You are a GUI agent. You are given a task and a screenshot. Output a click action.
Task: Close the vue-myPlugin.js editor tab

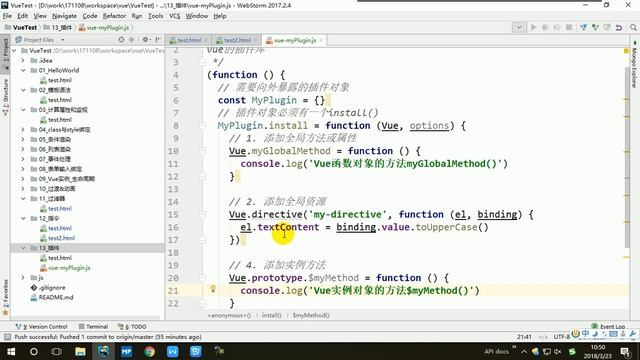pyautogui.click(x=322, y=40)
